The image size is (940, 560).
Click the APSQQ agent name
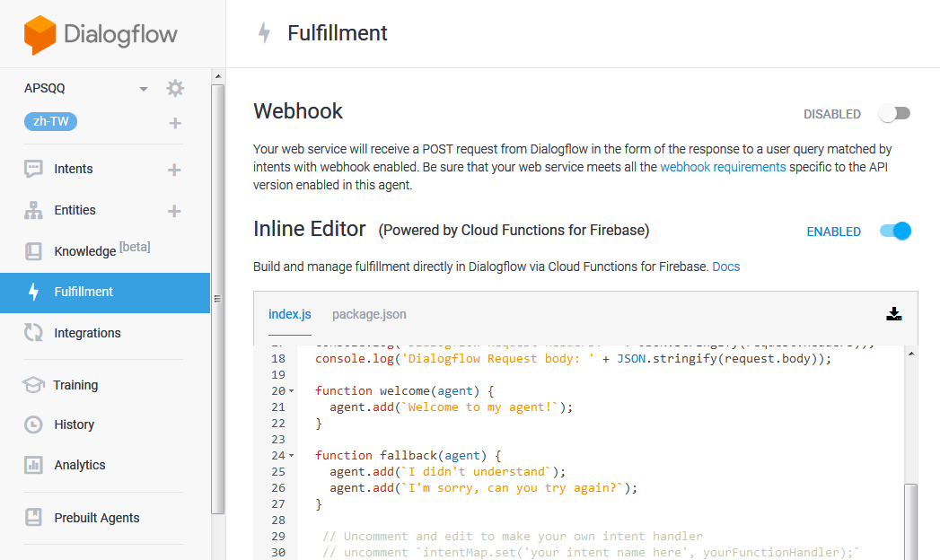click(x=44, y=88)
